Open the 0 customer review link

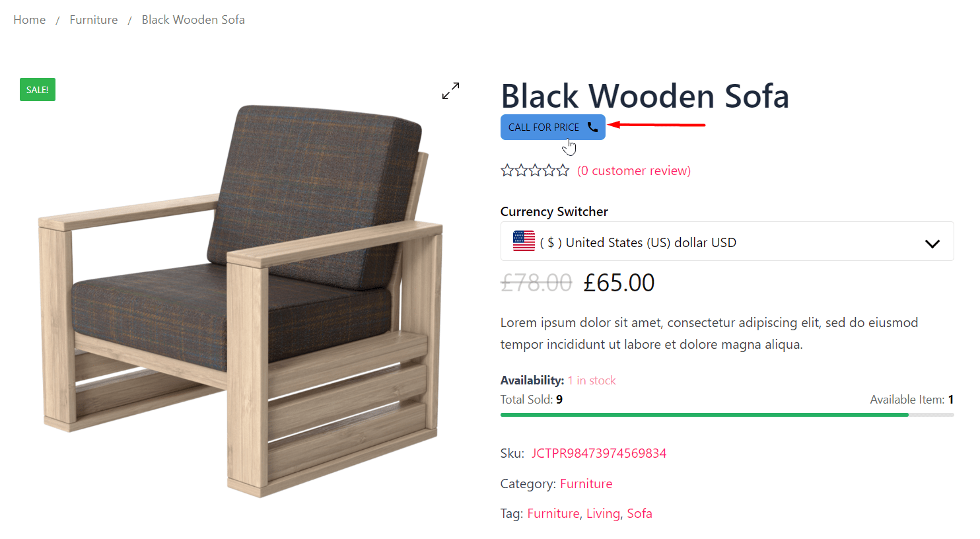click(633, 170)
